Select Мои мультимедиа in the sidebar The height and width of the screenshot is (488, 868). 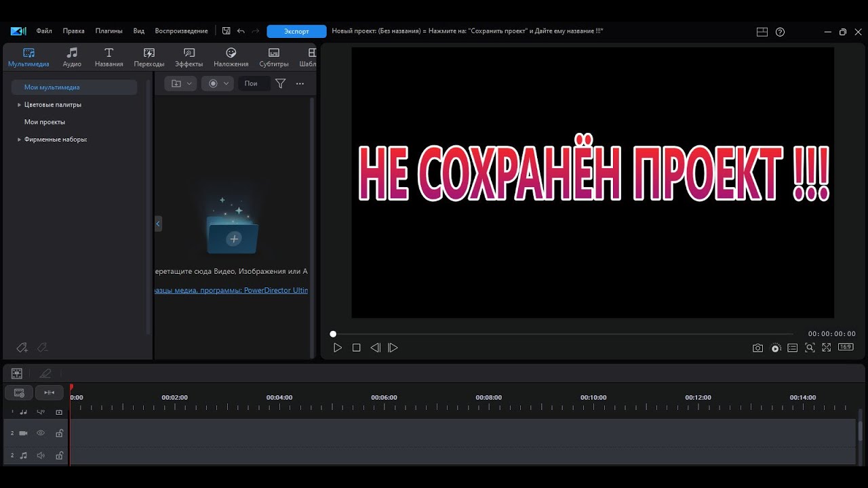point(75,87)
